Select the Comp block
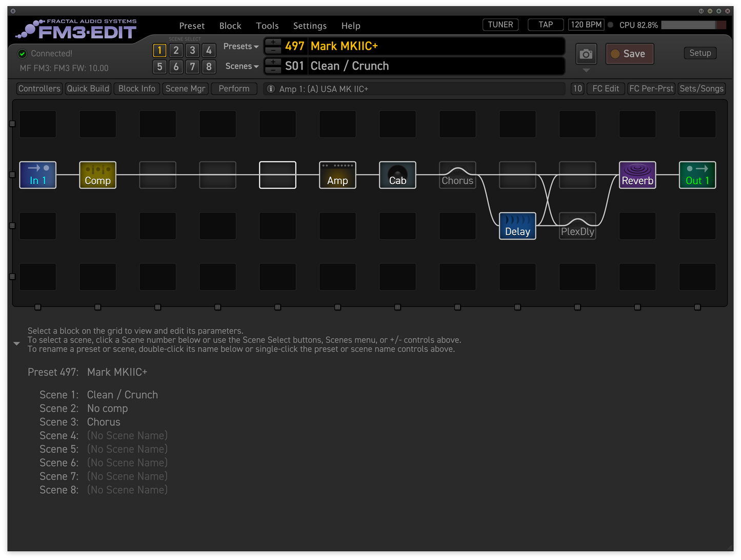The width and height of the screenshot is (741, 560). pyautogui.click(x=97, y=175)
